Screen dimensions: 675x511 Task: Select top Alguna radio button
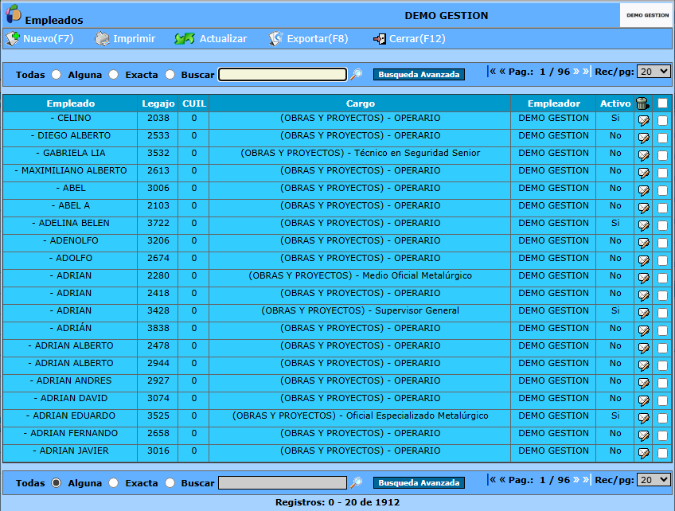(114, 74)
